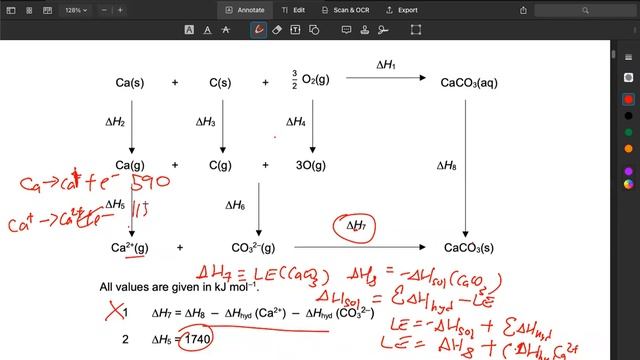Zoom out with the minus button
The width and height of the screenshot is (640, 360).
(x=104, y=10)
